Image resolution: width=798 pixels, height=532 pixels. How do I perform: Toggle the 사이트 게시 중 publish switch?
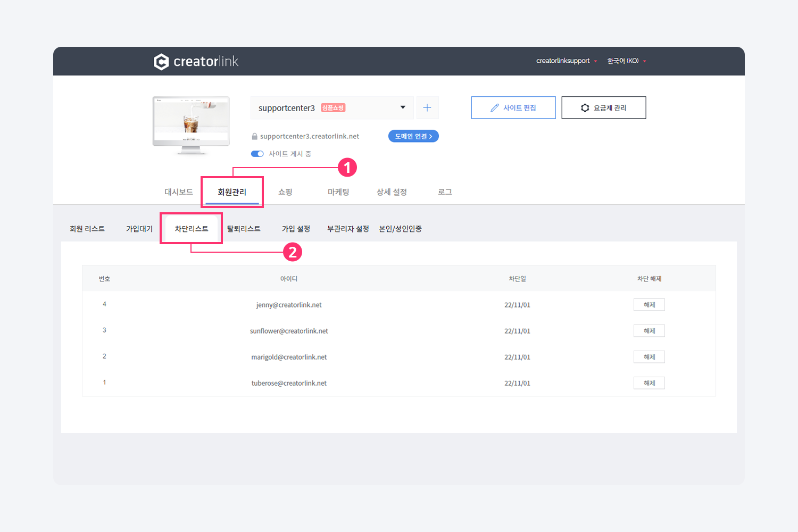[257, 154]
